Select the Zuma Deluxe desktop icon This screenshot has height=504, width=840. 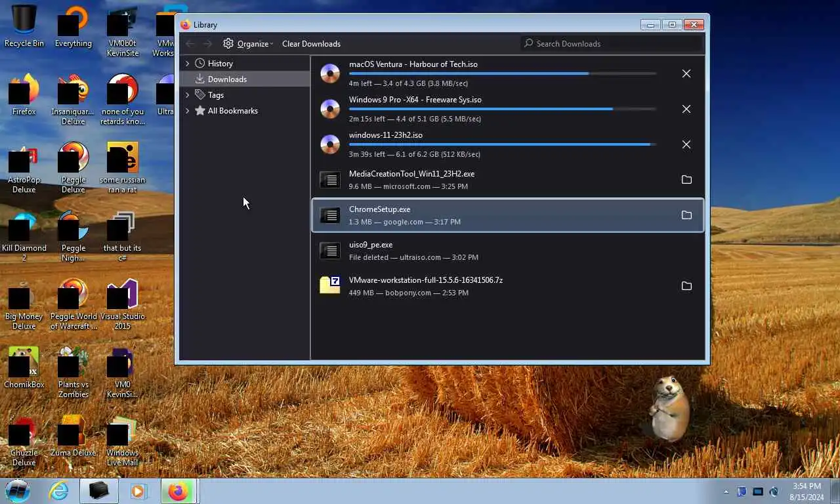[73, 436]
